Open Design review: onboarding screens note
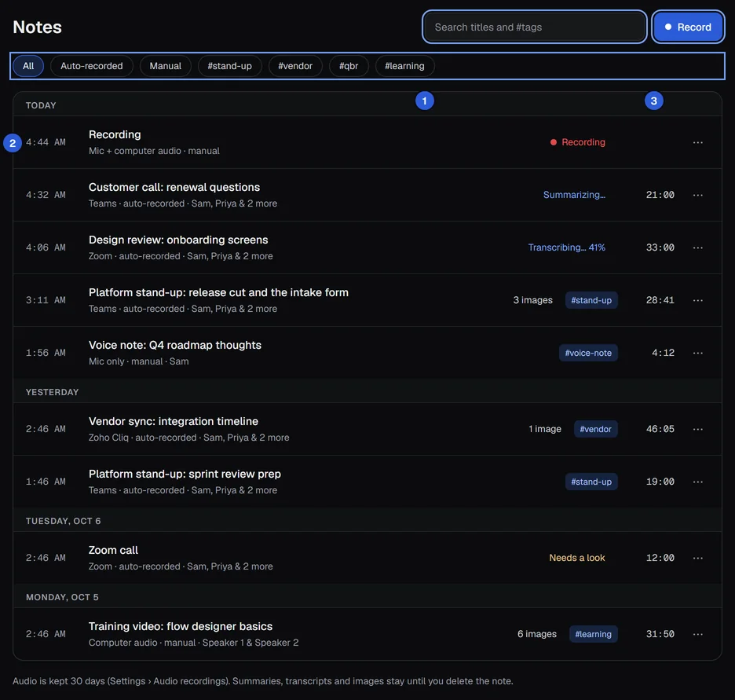This screenshot has width=735, height=700. [x=178, y=240]
